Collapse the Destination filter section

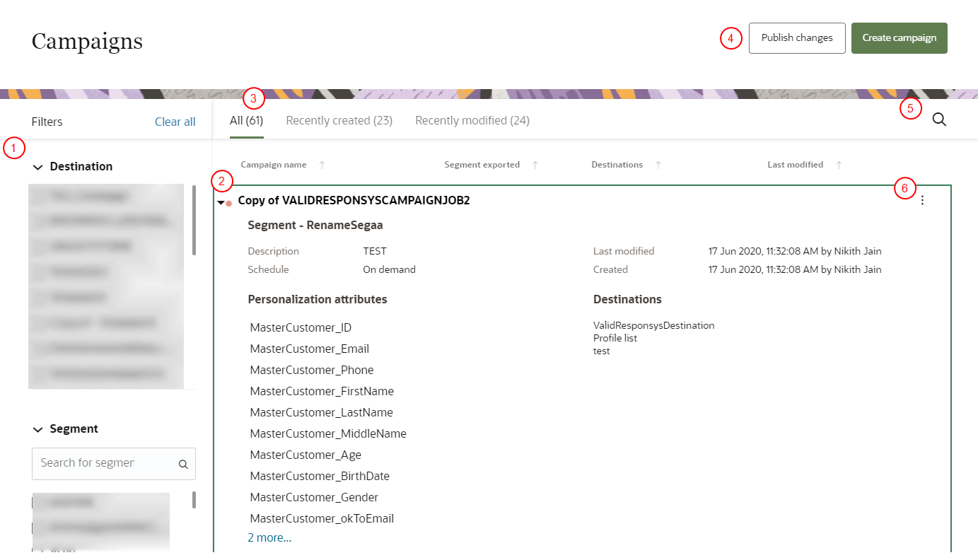pos(37,167)
